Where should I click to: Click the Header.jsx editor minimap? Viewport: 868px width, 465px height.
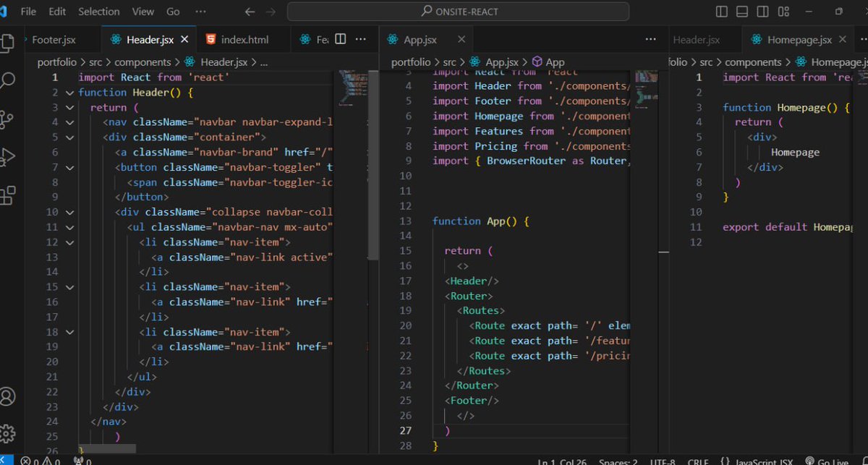tap(352, 87)
